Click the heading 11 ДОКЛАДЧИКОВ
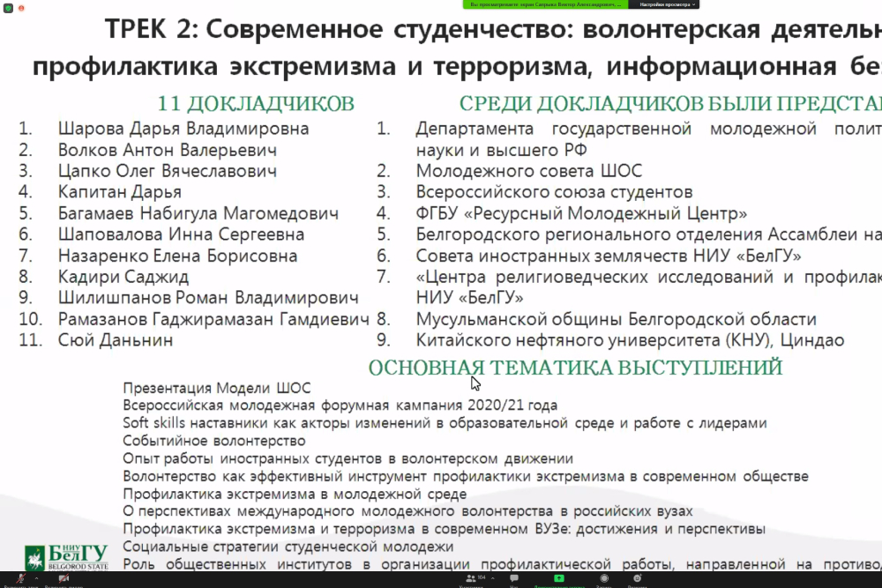Image resolution: width=882 pixels, height=588 pixels. (x=256, y=103)
